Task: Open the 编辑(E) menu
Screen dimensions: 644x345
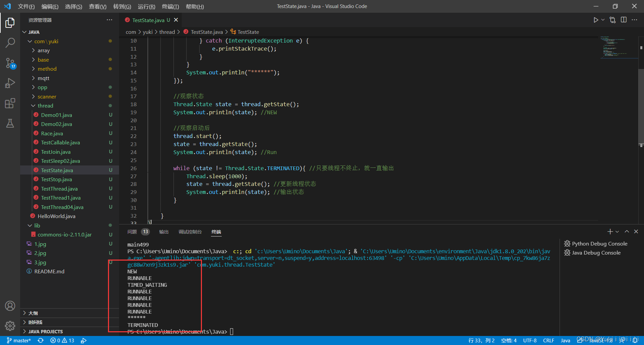Action: (x=50, y=6)
